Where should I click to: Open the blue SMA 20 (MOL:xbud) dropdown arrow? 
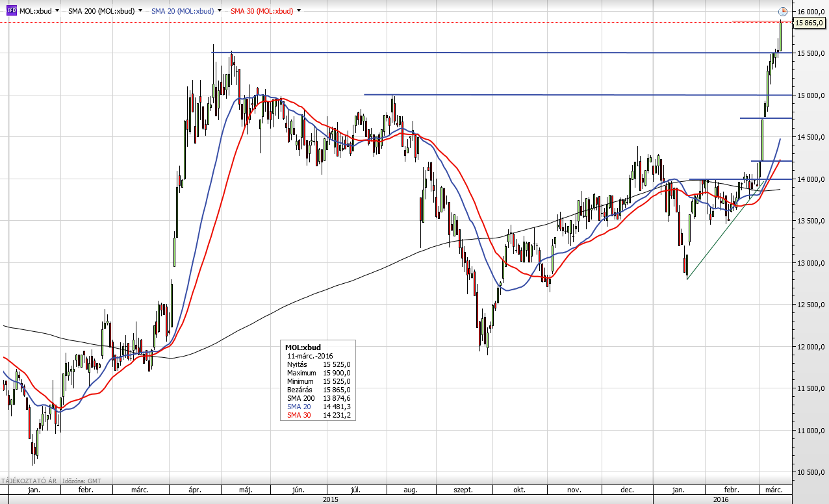[x=220, y=11]
